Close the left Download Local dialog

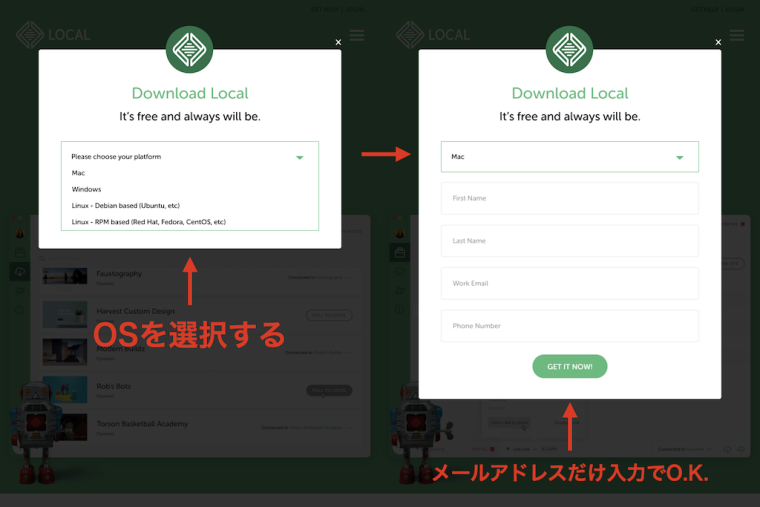click(x=338, y=42)
